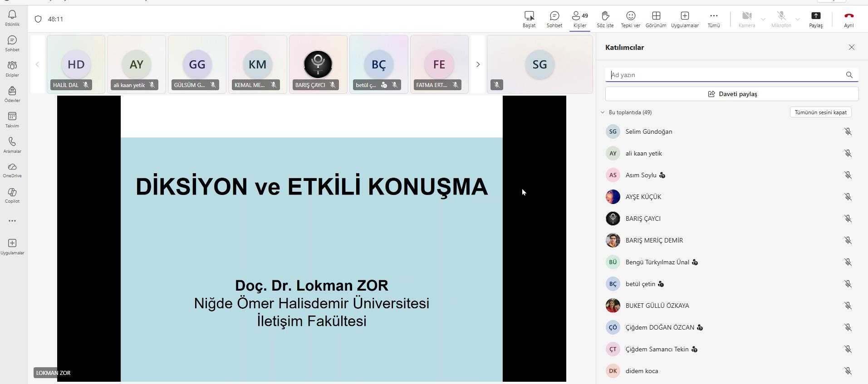
Task: Open OneDrive from sidebar
Action: 12,170
